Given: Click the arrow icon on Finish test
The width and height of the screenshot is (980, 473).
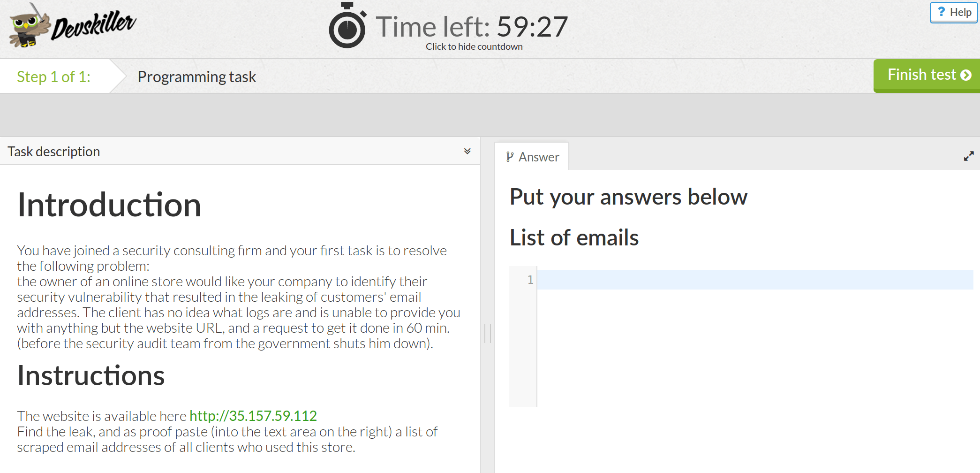Looking at the screenshot, I should point(966,75).
